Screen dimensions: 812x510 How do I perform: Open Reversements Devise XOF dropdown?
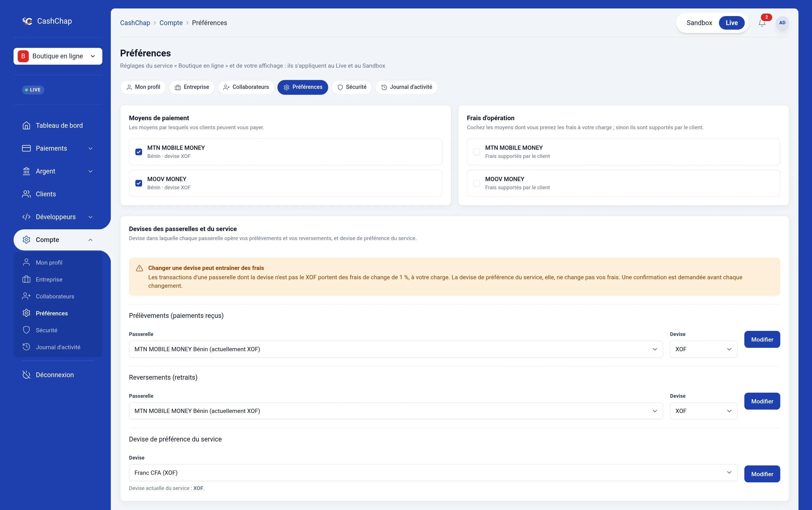[703, 411]
